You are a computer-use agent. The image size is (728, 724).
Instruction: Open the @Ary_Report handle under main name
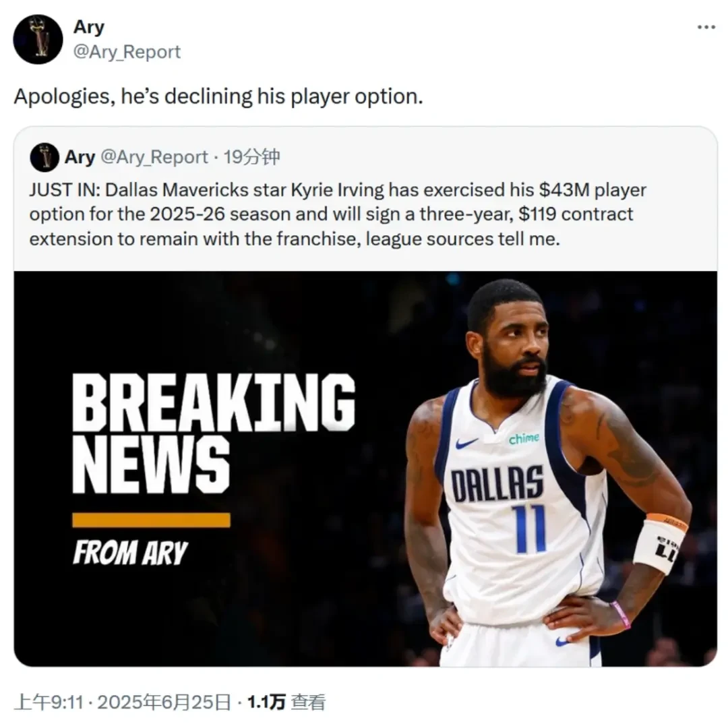click(127, 52)
